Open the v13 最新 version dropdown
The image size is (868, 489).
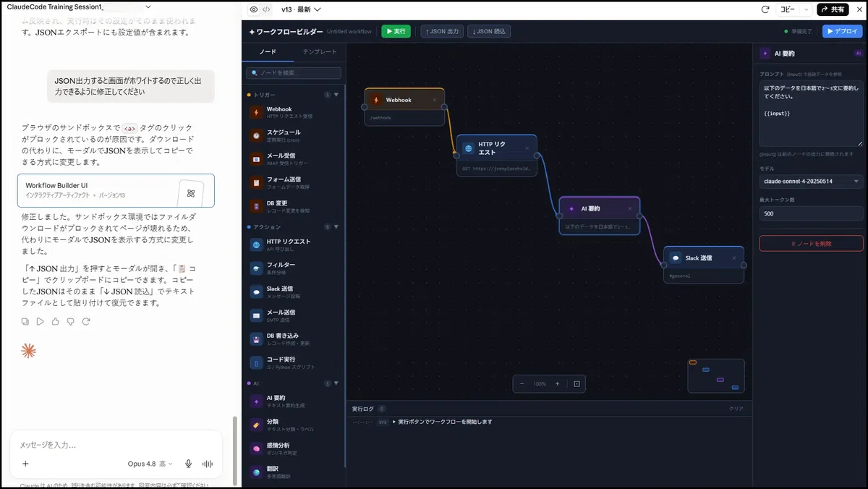[301, 9]
